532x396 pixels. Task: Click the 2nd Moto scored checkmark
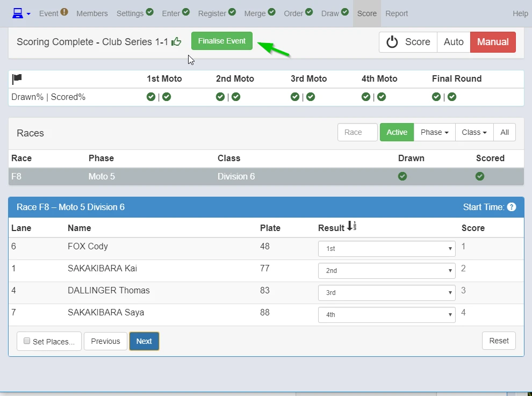[236, 97]
